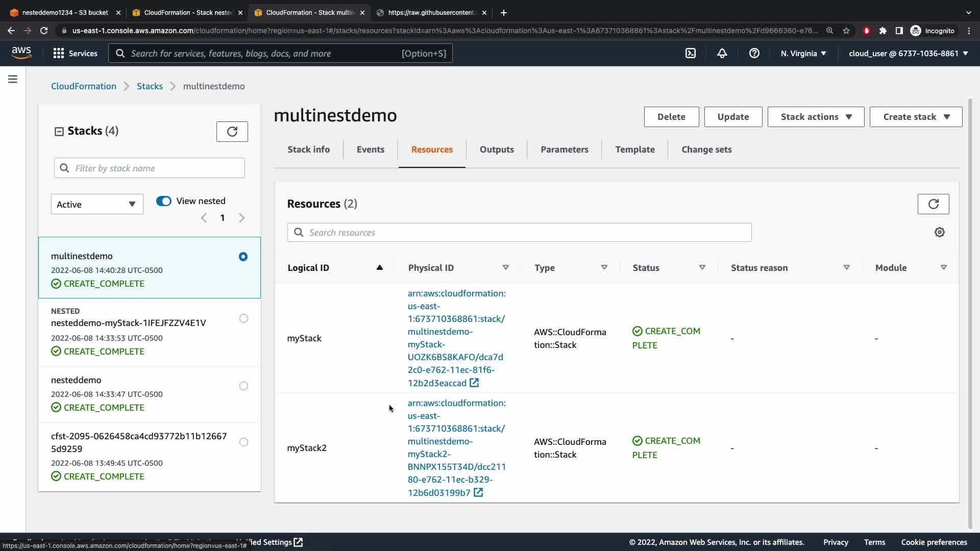
Task: Go to Stacks breadcrumb link
Action: point(150,86)
